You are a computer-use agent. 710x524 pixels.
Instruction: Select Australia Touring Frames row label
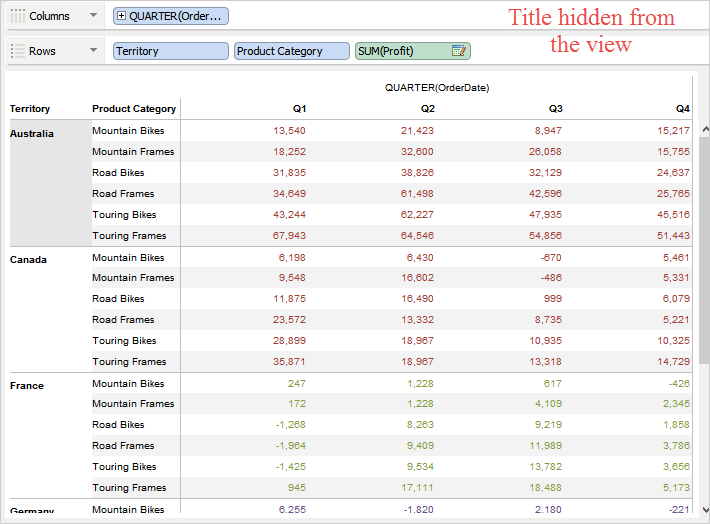pyautogui.click(x=129, y=236)
